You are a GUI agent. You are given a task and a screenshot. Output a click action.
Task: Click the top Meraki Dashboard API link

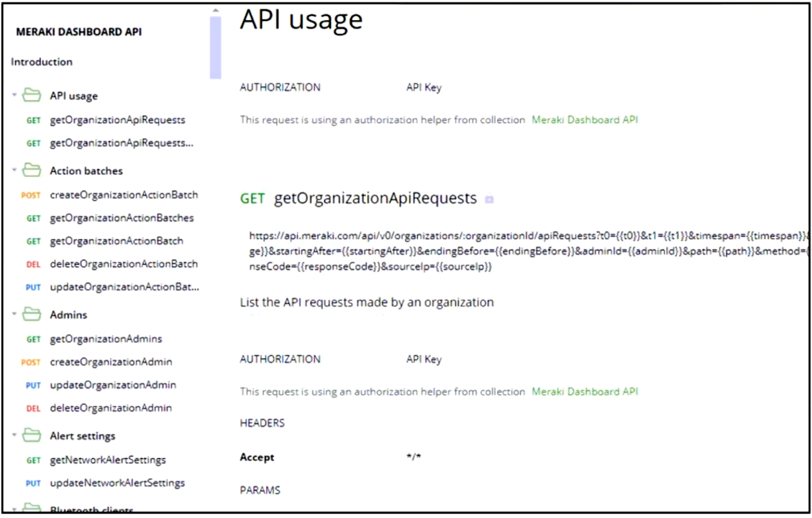(x=584, y=120)
